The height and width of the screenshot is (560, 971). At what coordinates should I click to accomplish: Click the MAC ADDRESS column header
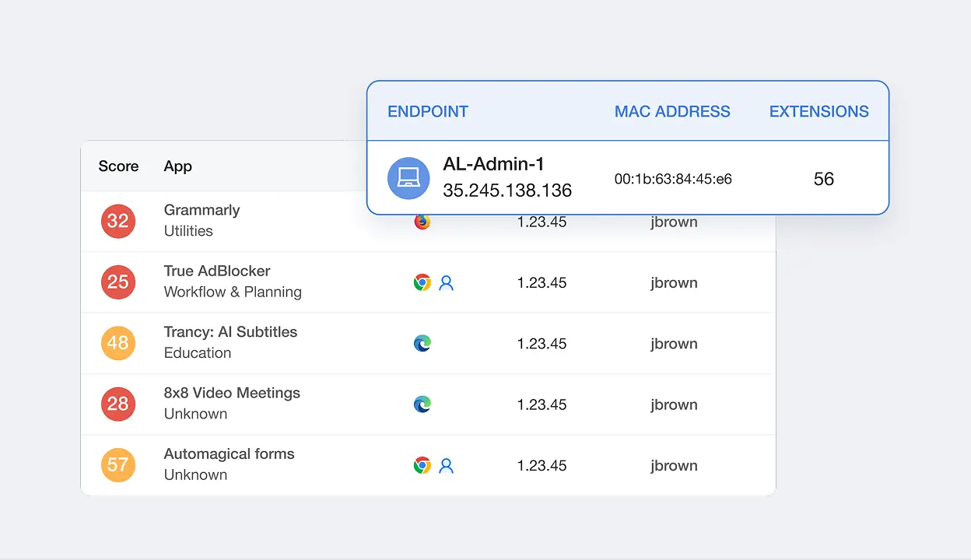click(x=672, y=111)
